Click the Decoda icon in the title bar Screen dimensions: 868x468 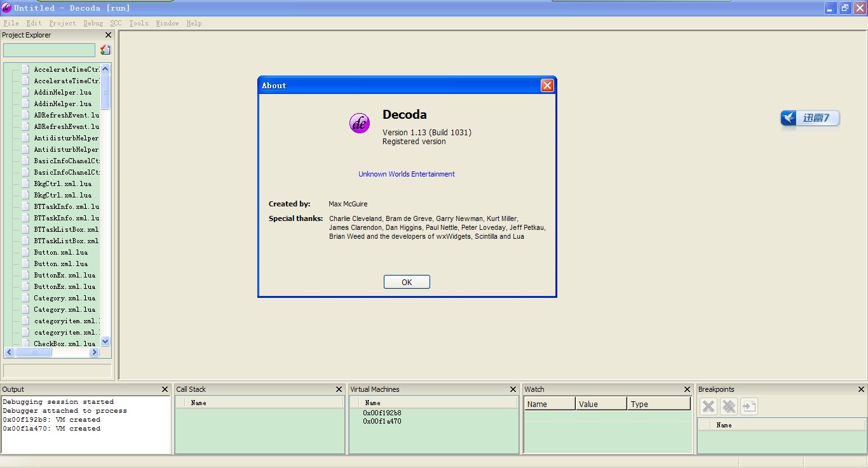(7, 8)
